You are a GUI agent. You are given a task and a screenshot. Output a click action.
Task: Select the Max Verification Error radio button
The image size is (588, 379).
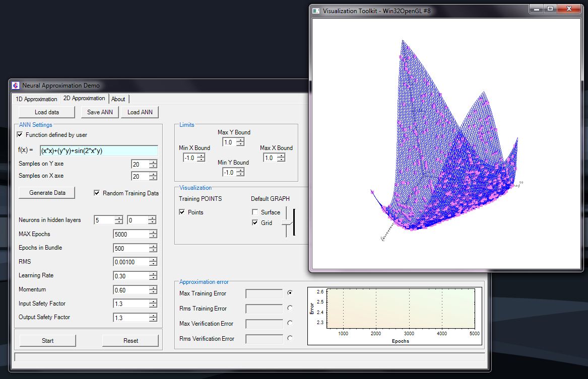[x=289, y=323]
